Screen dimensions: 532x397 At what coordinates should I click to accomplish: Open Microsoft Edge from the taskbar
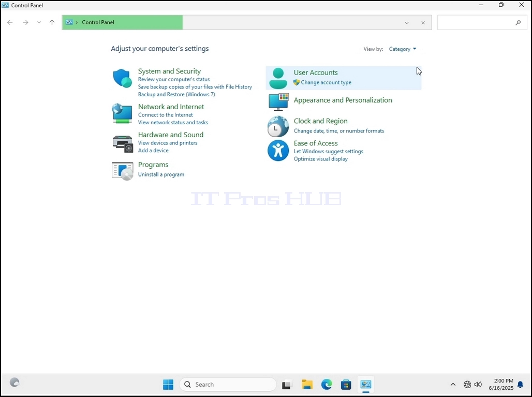[x=327, y=385]
